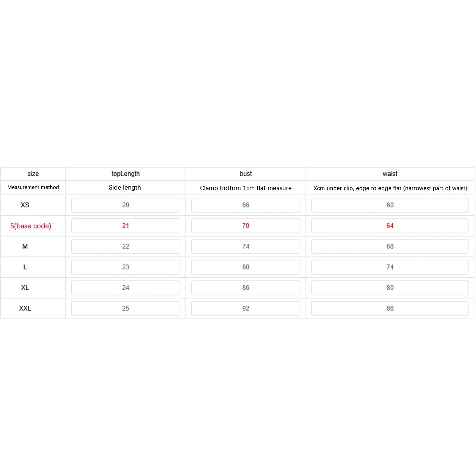Select the bust column header
The height and width of the screenshot is (476, 476).
pyautogui.click(x=245, y=174)
